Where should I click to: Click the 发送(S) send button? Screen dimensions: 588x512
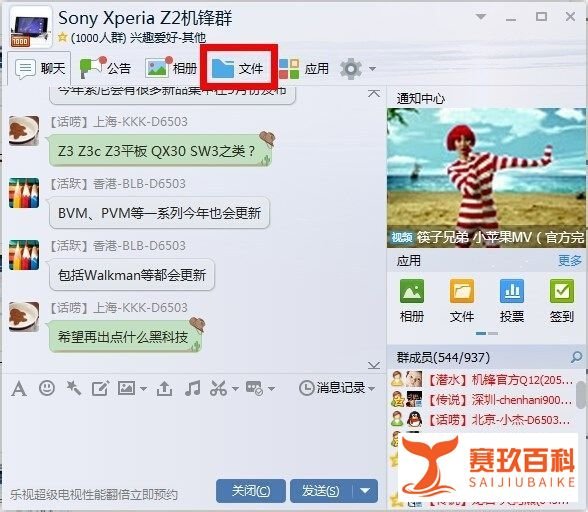tap(321, 491)
